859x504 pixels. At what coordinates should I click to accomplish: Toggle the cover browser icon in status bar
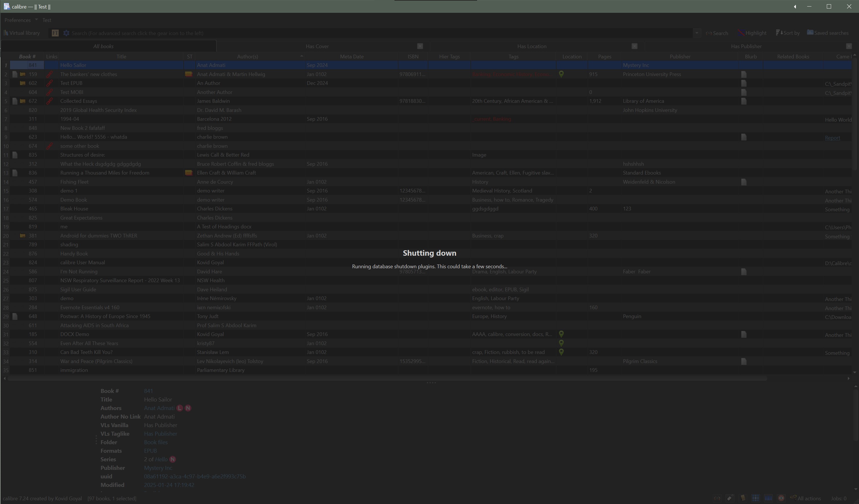[768, 499]
